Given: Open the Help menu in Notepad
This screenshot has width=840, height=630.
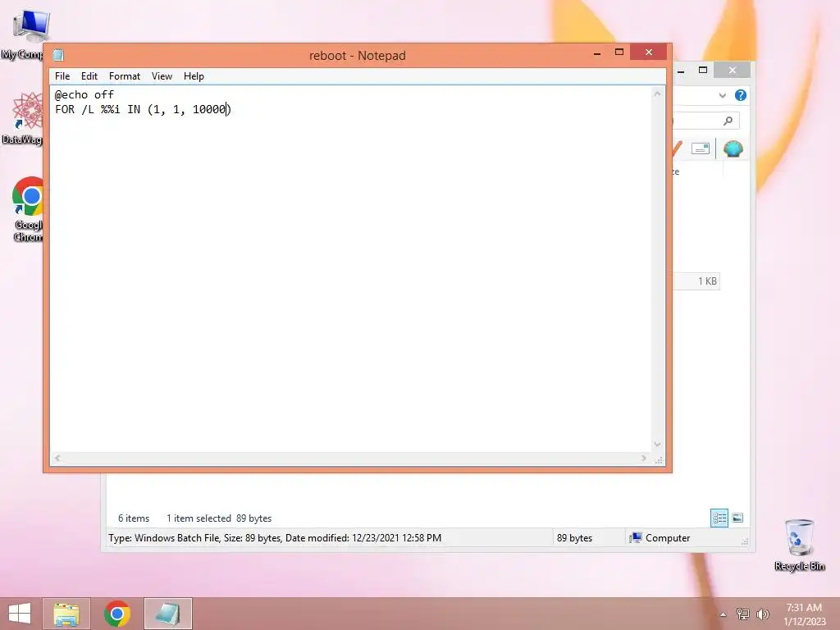Looking at the screenshot, I should coord(194,76).
